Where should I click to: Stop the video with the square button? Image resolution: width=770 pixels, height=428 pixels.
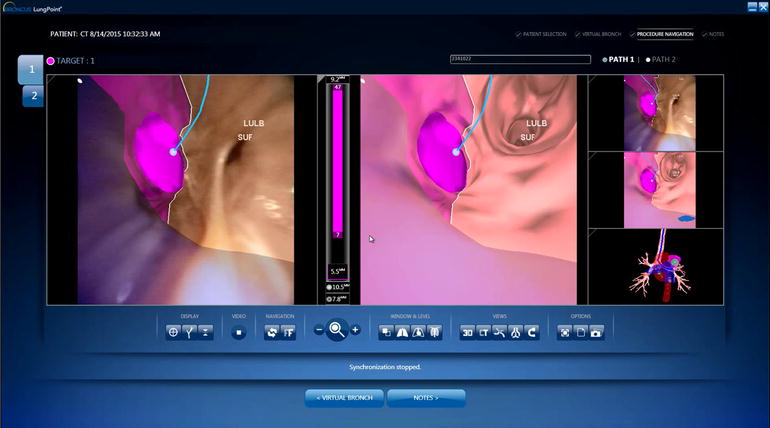[x=239, y=332]
